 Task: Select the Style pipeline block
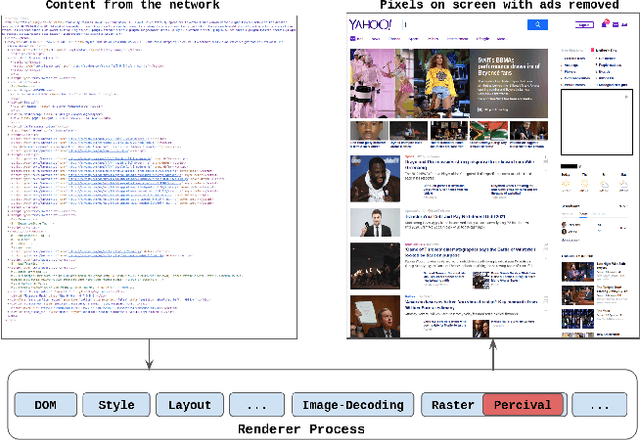(x=115, y=405)
